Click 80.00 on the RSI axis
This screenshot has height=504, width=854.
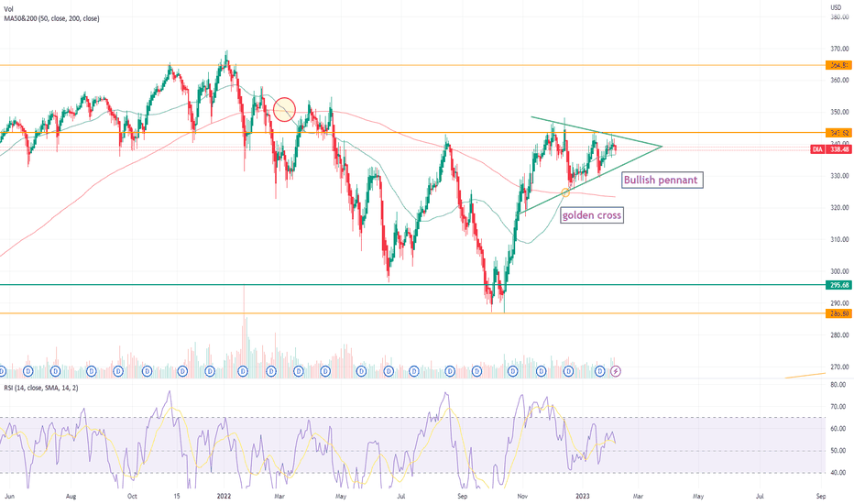pos(838,385)
